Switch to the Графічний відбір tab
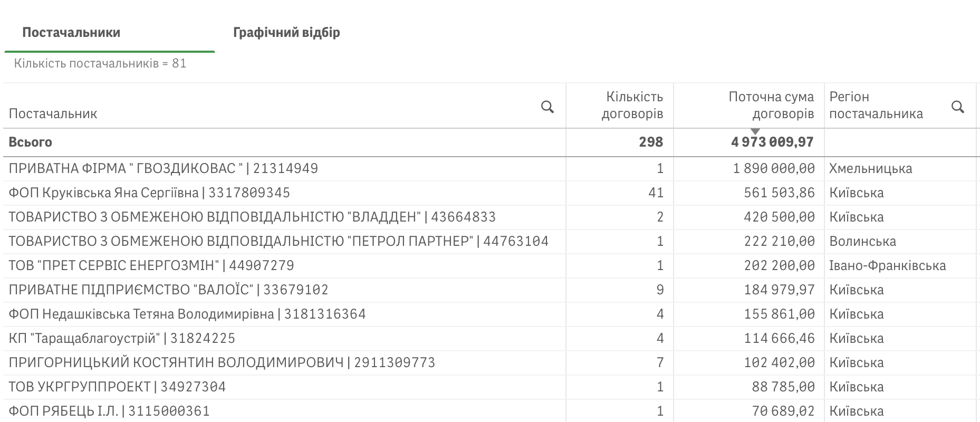 click(286, 33)
